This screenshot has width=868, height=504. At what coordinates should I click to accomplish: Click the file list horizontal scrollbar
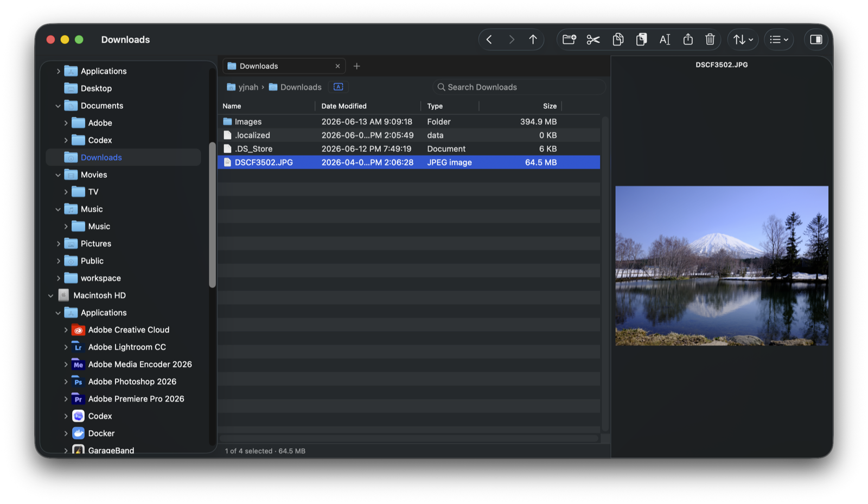click(x=409, y=438)
